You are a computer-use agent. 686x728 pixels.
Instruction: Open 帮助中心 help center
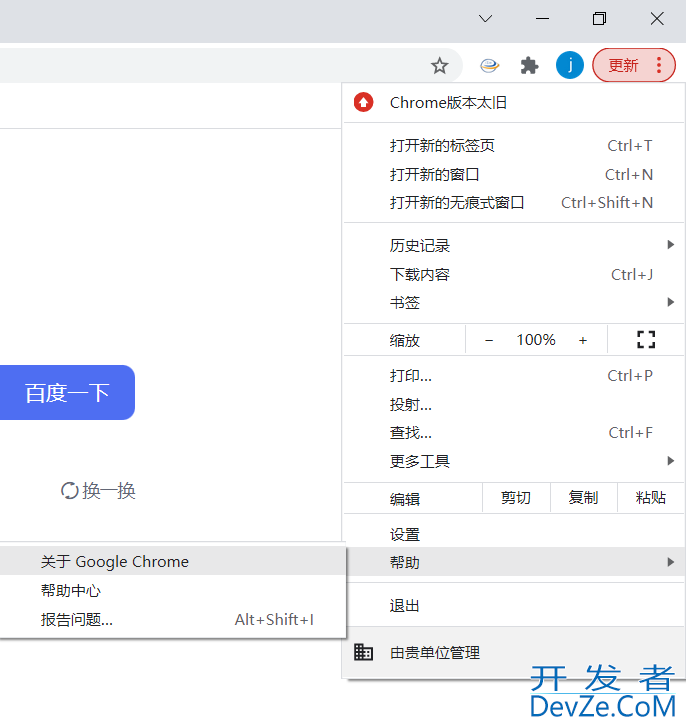tap(173, 591)
